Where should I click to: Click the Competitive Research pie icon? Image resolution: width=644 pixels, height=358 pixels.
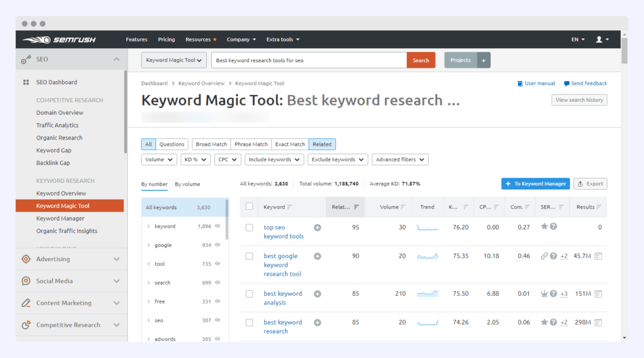tap(26, 325)
